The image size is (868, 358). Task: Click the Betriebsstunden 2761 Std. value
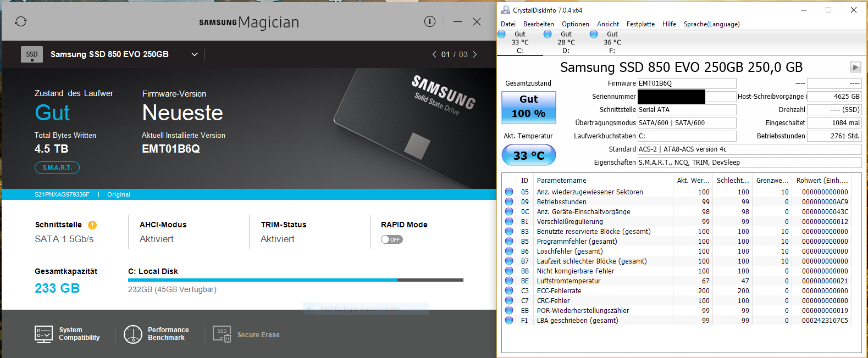(x=834, y=136)
